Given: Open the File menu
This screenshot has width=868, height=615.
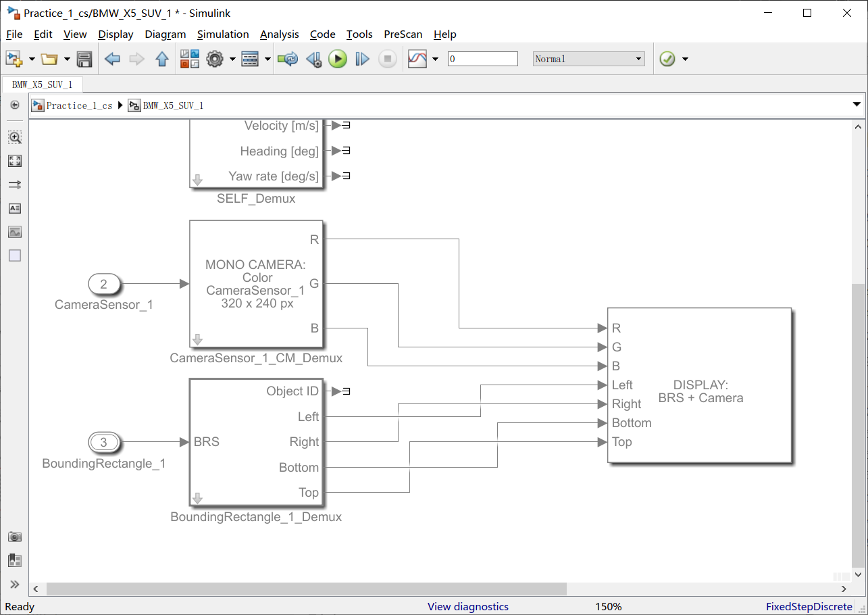Looking at the screenshot, I should pos(14,34).
